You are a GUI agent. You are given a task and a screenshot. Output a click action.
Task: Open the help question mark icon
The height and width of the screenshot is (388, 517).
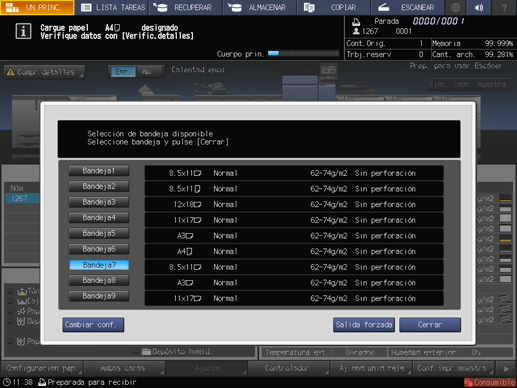pos(504,7)
